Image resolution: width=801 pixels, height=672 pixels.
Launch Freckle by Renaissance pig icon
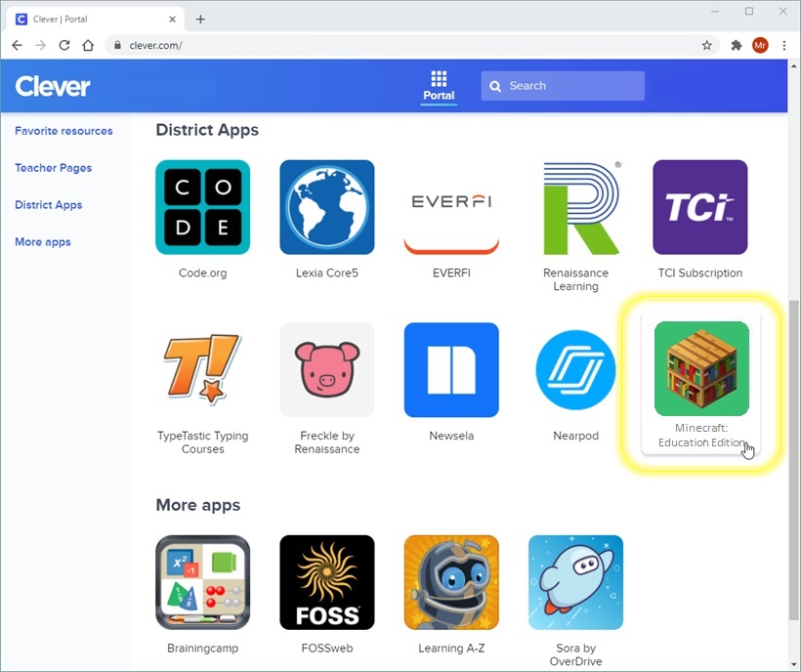click(x=327, y=370)
